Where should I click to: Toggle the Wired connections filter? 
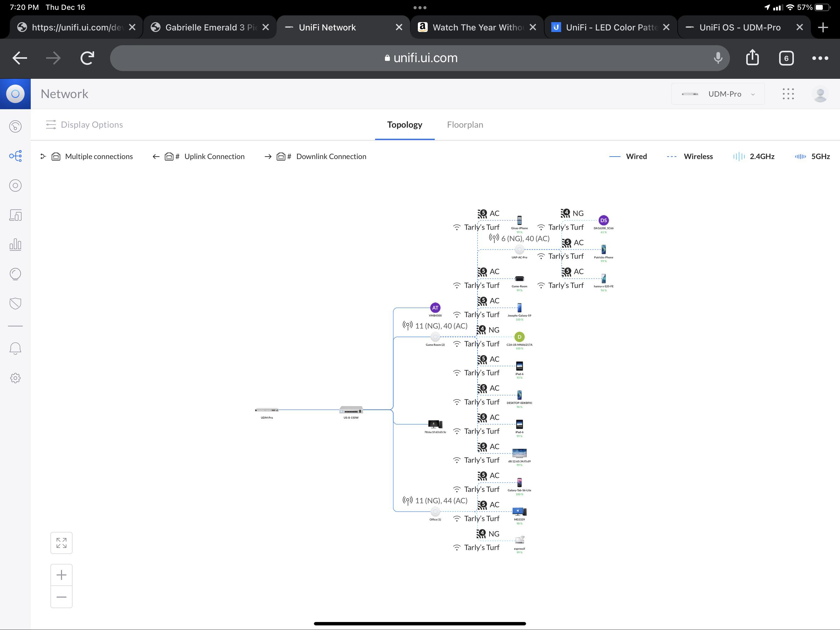click(628, 156)
